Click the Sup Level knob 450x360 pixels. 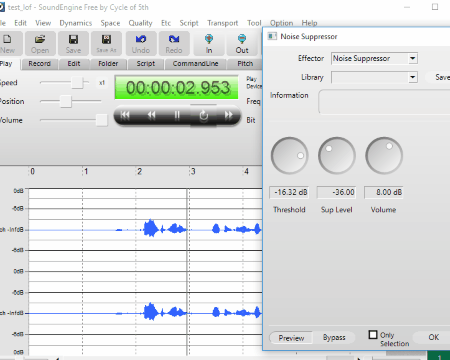[337, 156]
